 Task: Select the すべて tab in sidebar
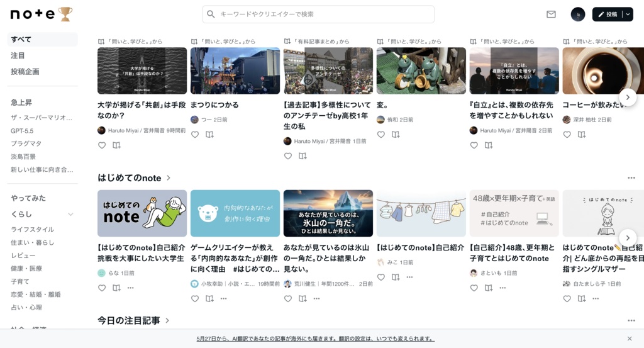(x=42, y=40)
